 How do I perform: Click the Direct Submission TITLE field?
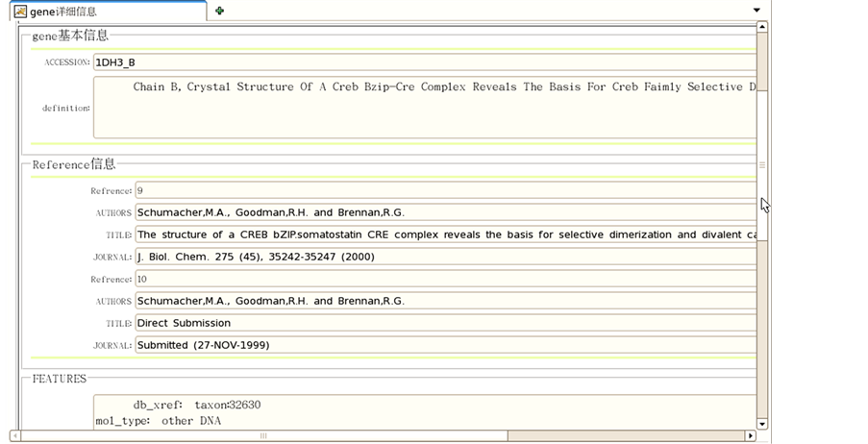(x=442, y=323)
